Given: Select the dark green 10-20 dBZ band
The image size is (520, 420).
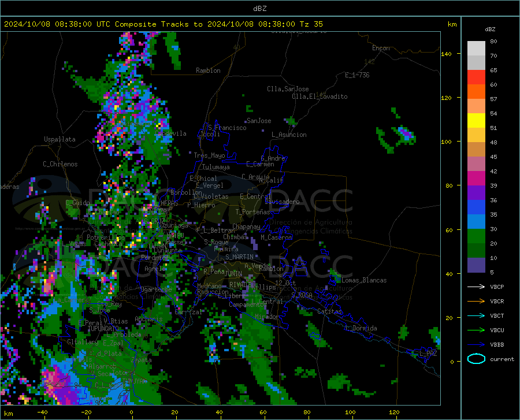Looking at the screenshot, I should (x=476, y=251).
